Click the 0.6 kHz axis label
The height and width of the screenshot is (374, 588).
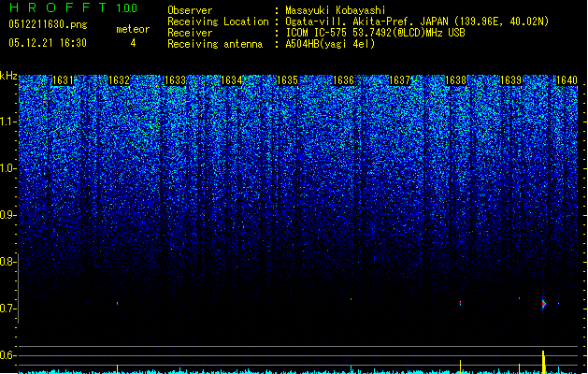7,355
